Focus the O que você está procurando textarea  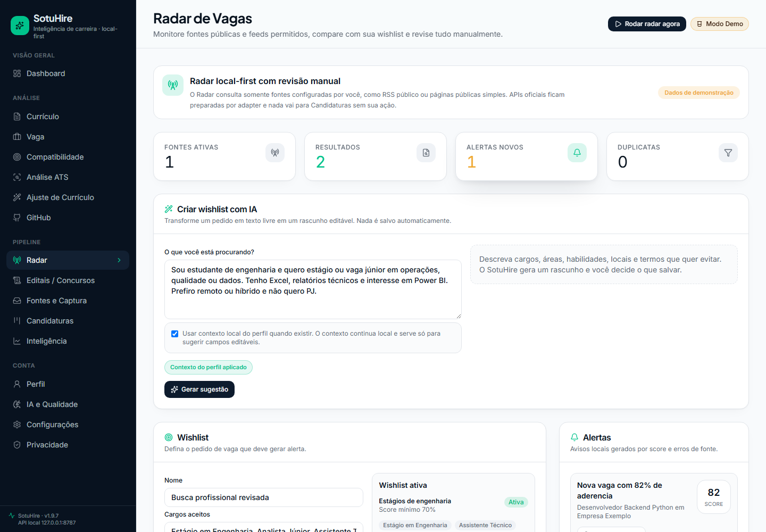[313, 289]
